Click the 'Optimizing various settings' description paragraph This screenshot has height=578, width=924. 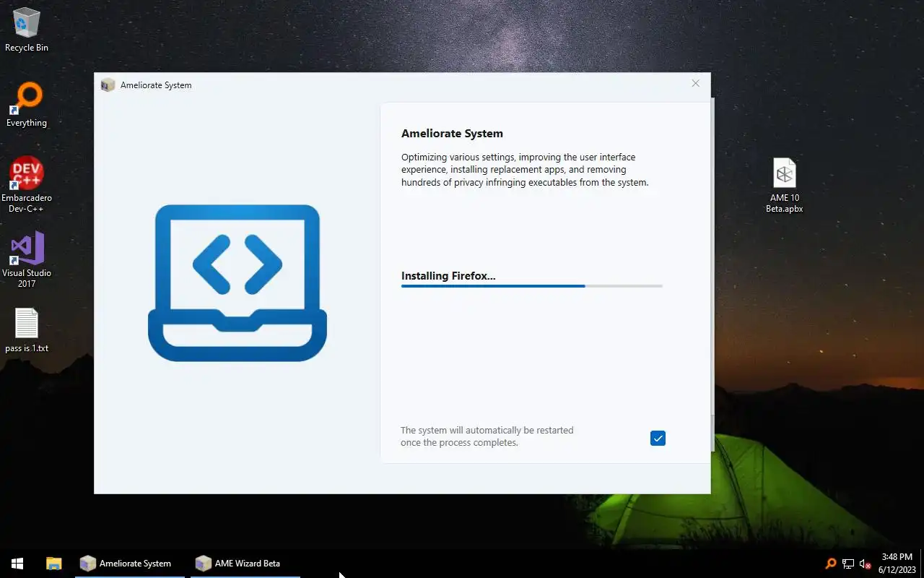[525, 170]
